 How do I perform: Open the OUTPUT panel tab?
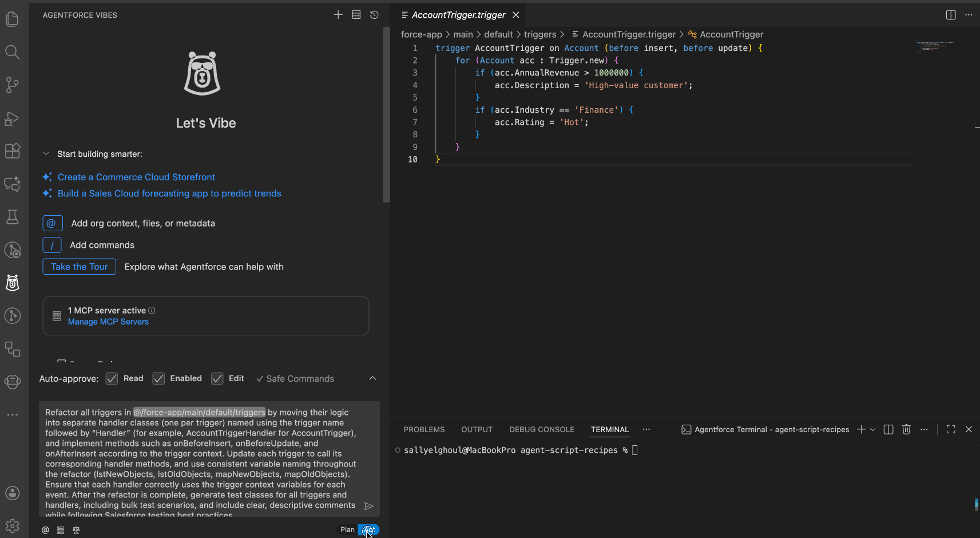point(477,429)
